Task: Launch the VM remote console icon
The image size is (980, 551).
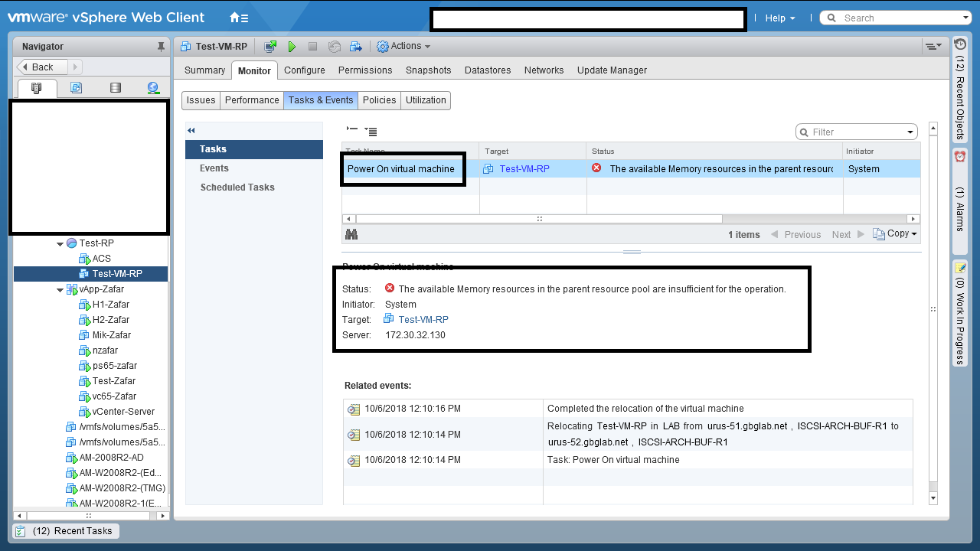Action: pyautogui.click(x=270, y=47)
